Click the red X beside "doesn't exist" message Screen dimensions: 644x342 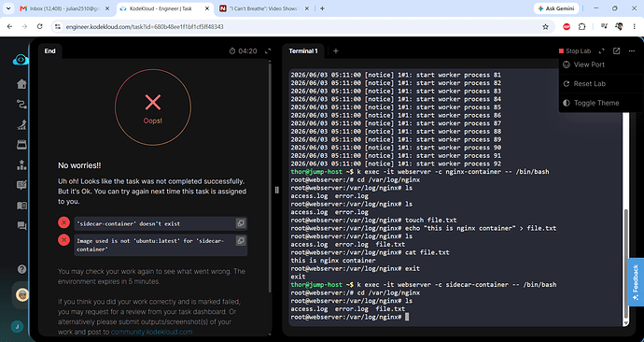pos(63,222)
